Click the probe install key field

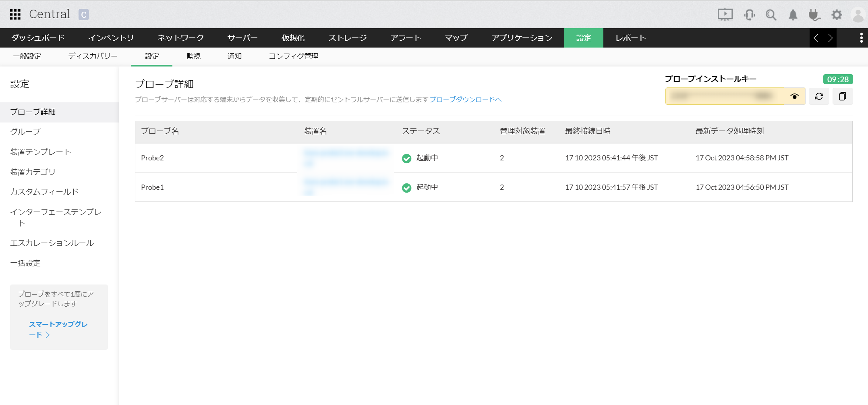[x=725, y=96]
